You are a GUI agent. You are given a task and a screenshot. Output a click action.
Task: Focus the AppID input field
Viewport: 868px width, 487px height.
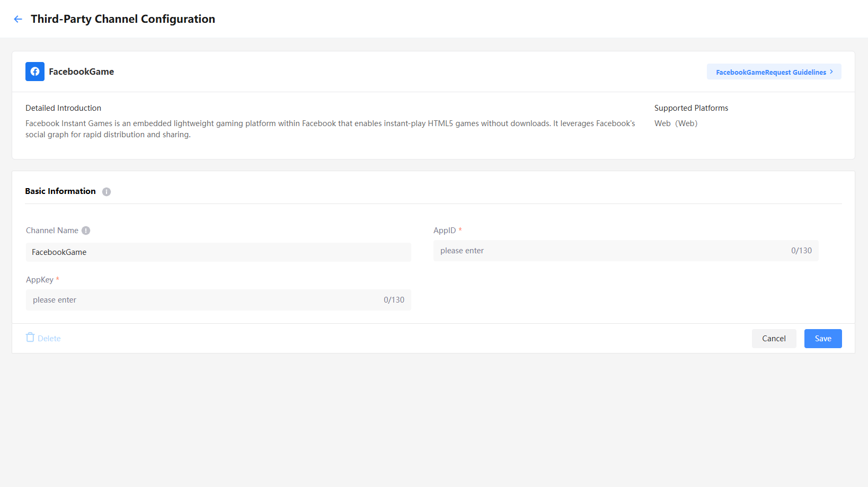click(626, 251)
